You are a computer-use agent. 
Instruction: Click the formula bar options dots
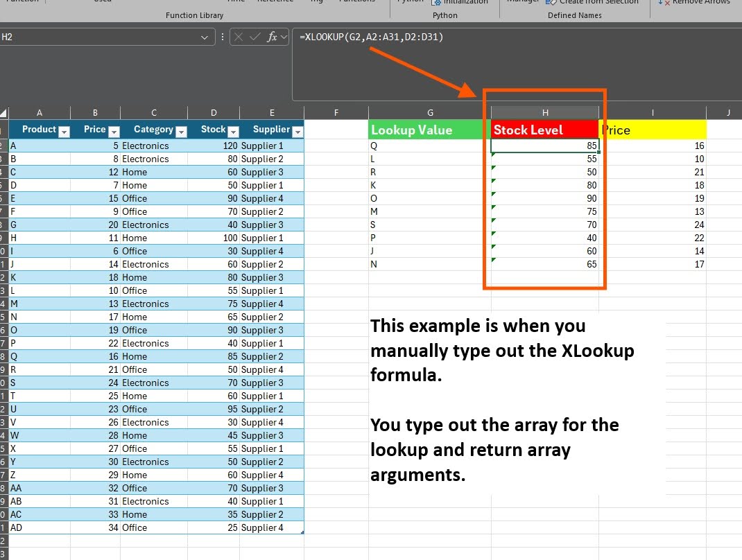point(222,37)
